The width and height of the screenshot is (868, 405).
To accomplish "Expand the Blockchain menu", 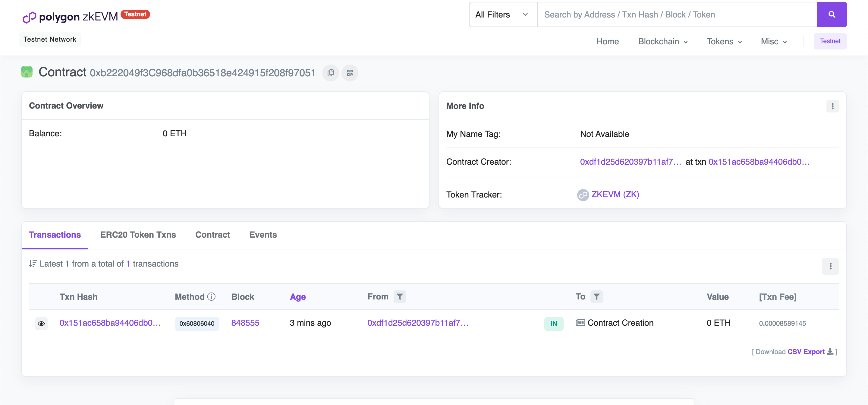I will [662, 42].
